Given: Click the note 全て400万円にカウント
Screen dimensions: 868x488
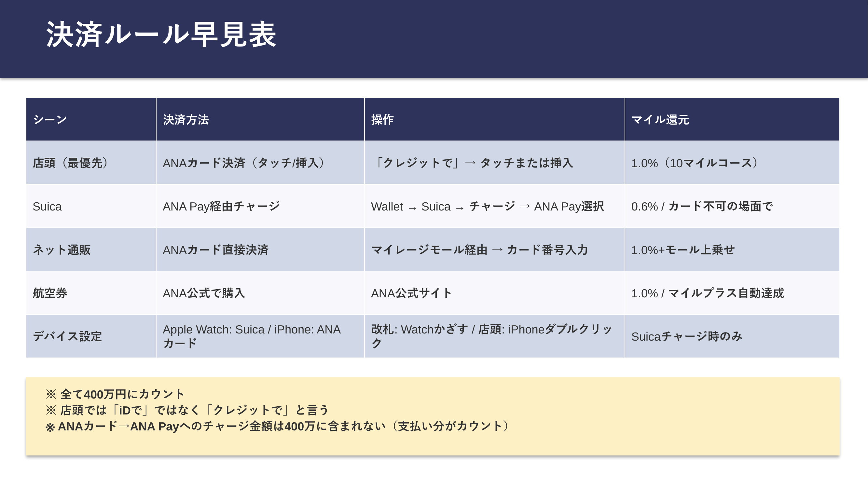Looking at the screenshot, I should [115, 394].
